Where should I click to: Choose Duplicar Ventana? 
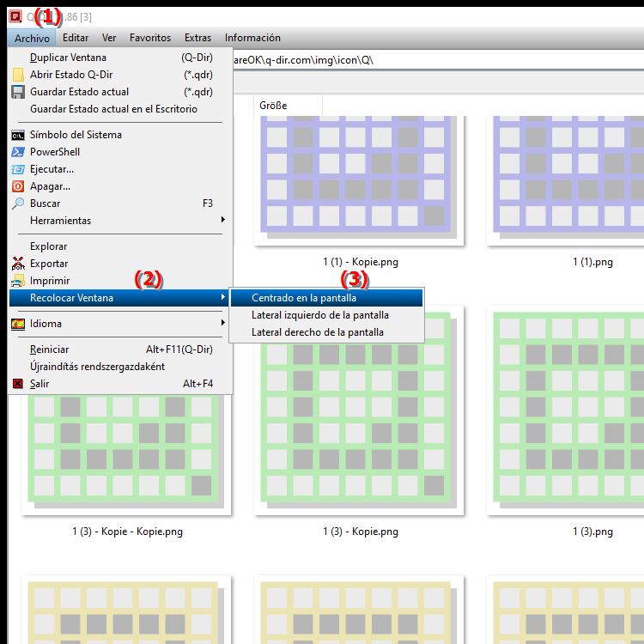(121, 58)
